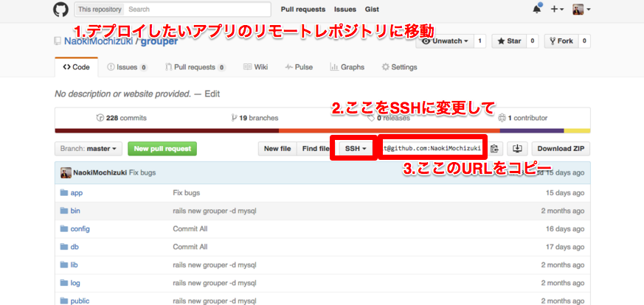Click the Download ZIP button

(x=561, y=149)
